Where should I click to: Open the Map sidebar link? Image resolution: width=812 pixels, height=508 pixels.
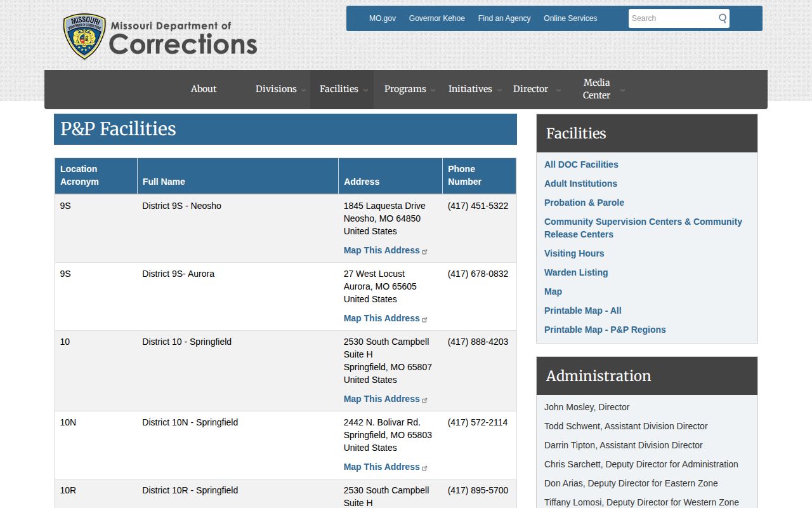[553, 291]
